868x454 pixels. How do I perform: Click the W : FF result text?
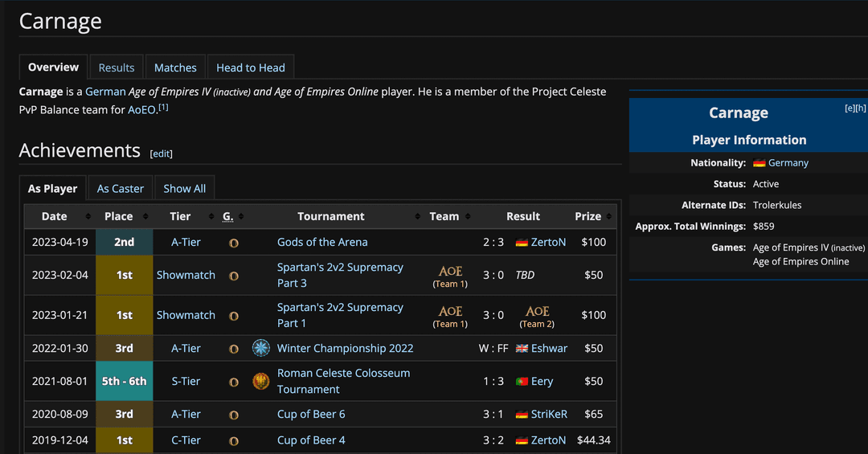[493, 348]
